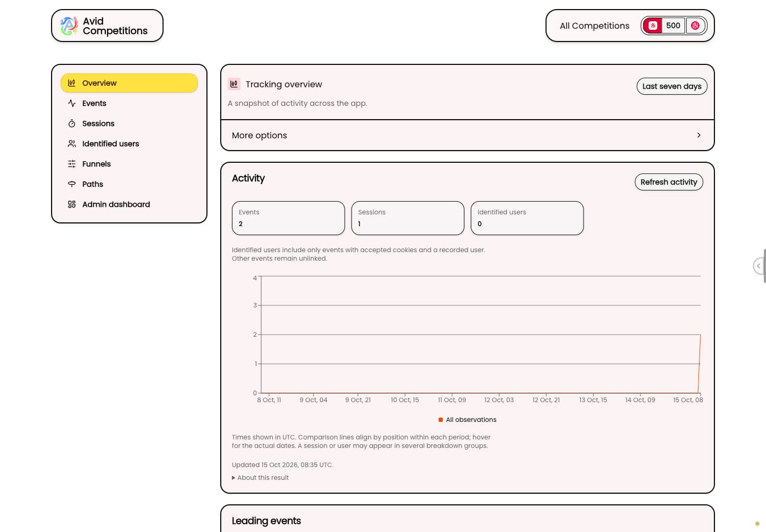Open the Paths section
Screen dimensions: 766x532
(x=129, y=184)
